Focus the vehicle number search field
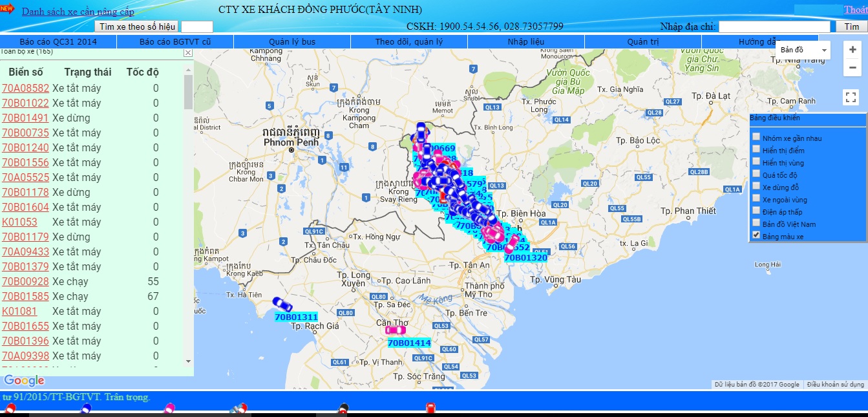Image resolution: width=868 pixels, height=417 pixels. pyautogui.click(x=197, y=27)
